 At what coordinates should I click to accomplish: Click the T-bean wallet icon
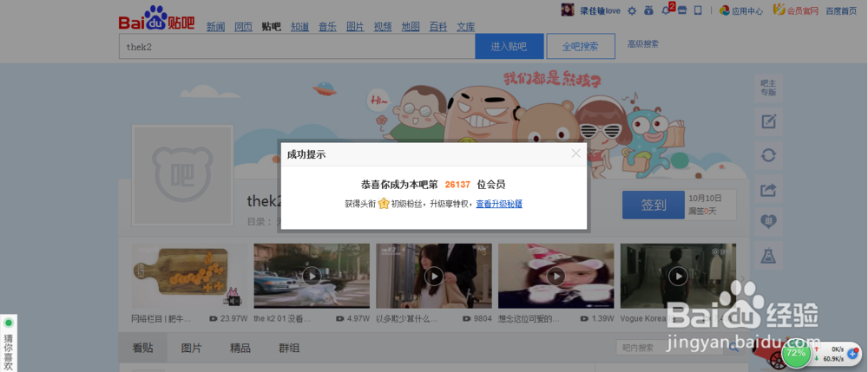(648, 10)
